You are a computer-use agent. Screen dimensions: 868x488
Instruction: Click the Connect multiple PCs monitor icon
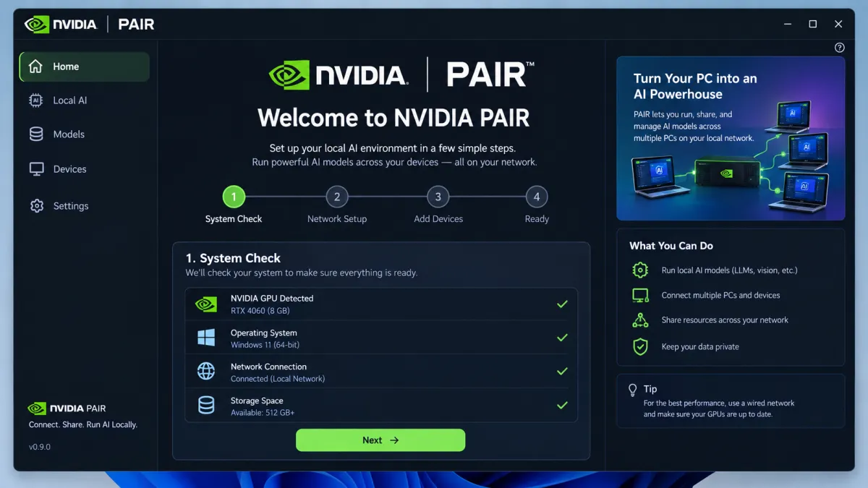[x=640, y=295]
